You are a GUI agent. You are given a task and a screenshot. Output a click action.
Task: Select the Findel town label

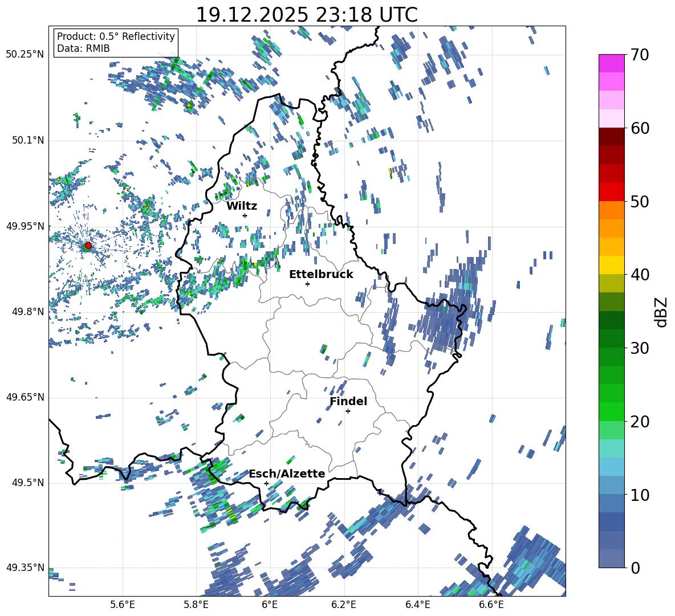tap(348, 401)
